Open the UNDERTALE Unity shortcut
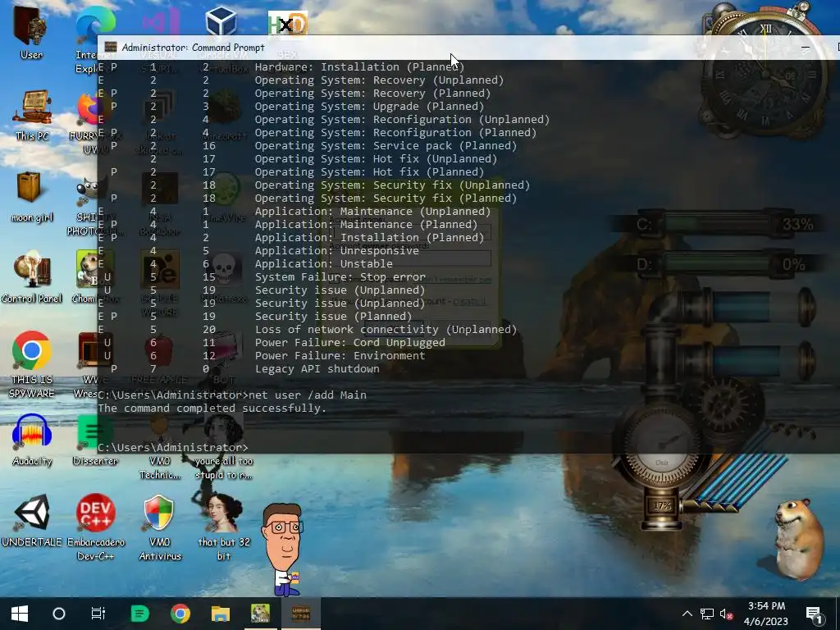 tap(32, 519)
